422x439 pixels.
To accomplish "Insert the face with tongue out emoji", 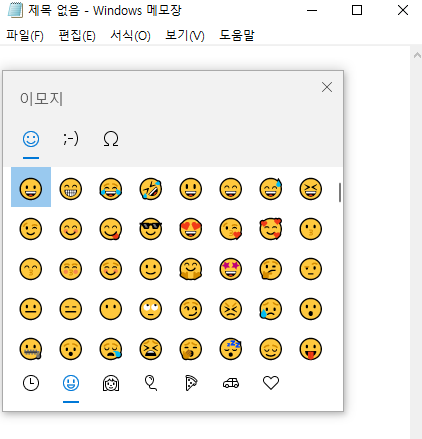I will pyautogui.click(x=311, y=349).
